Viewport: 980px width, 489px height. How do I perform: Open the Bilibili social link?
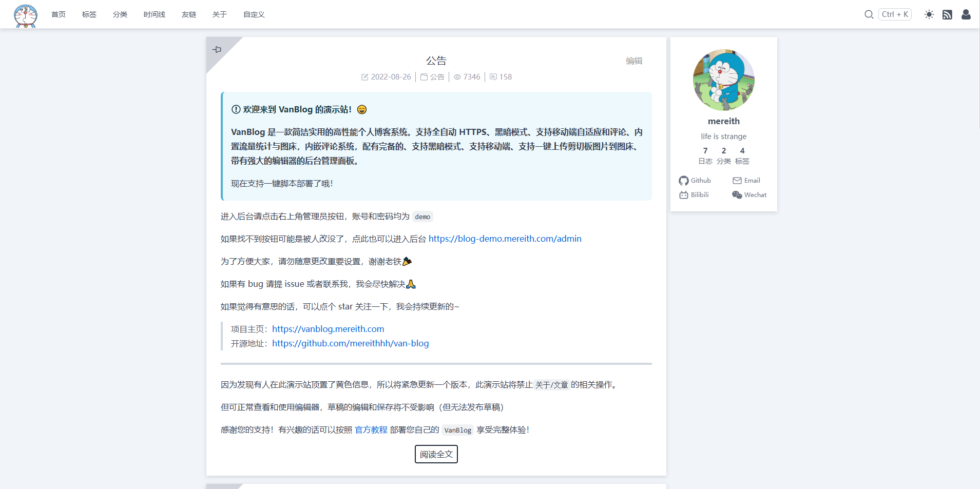(694, 195)
